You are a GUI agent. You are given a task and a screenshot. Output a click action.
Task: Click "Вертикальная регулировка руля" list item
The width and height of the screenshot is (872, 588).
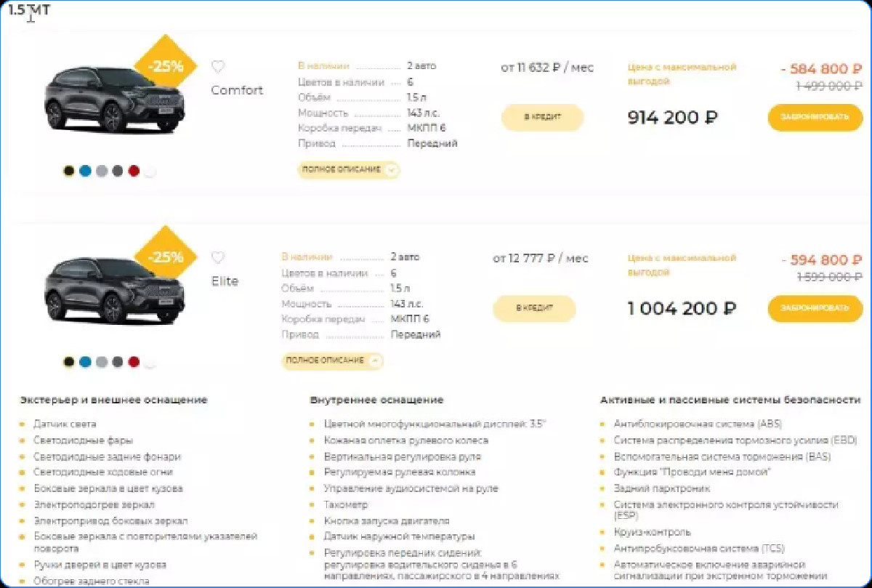tap(403, 456)
